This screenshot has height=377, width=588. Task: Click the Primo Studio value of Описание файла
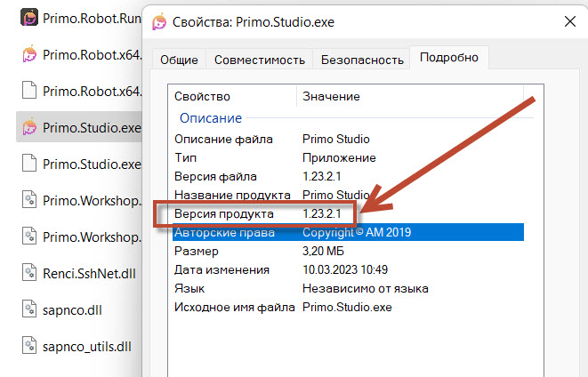pos(336,139)
